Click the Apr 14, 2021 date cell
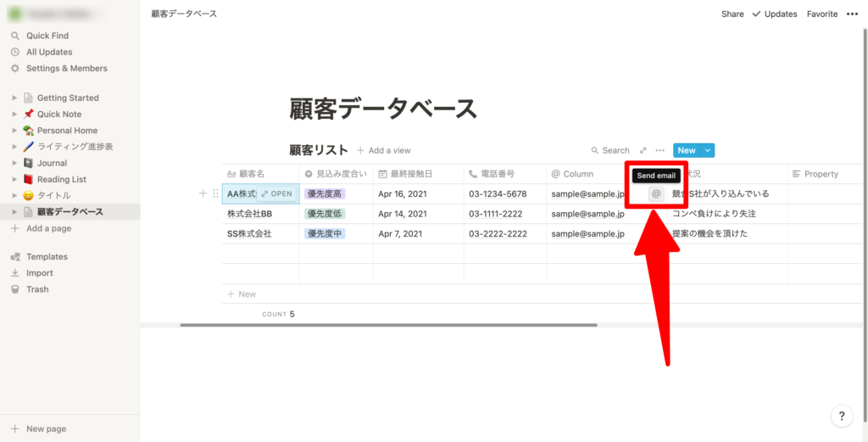Screen dimensions: 868x442 click(x=419, y=214)
